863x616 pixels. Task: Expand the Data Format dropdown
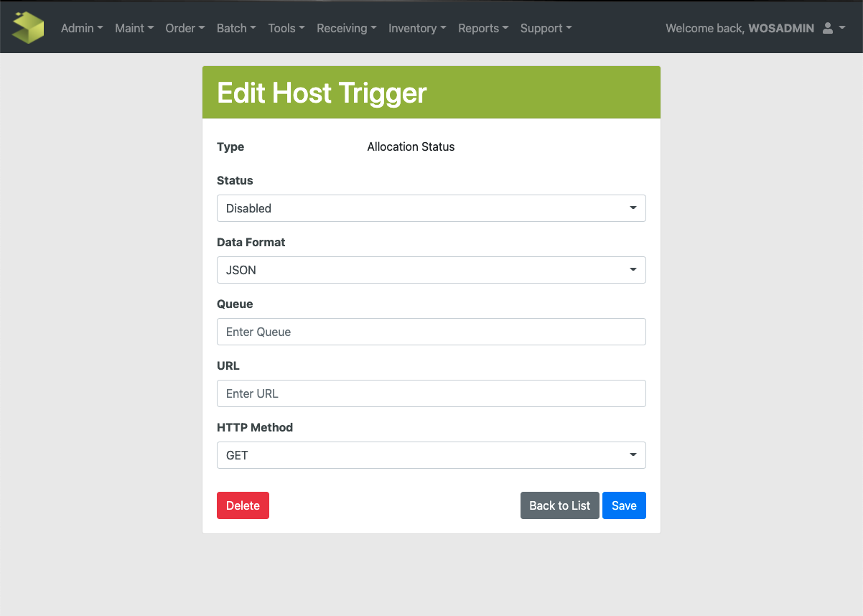click(x=431, y=270)
